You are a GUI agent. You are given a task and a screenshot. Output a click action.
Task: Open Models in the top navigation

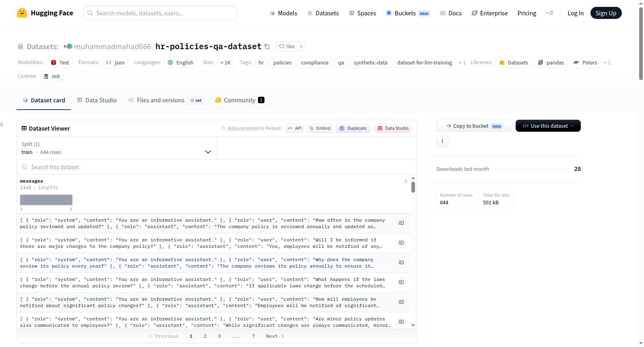[x=283, y=13]
